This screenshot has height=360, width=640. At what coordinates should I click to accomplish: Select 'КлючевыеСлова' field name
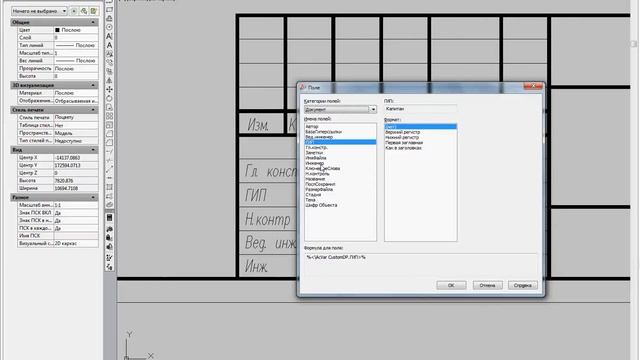(x=322, y=169)
